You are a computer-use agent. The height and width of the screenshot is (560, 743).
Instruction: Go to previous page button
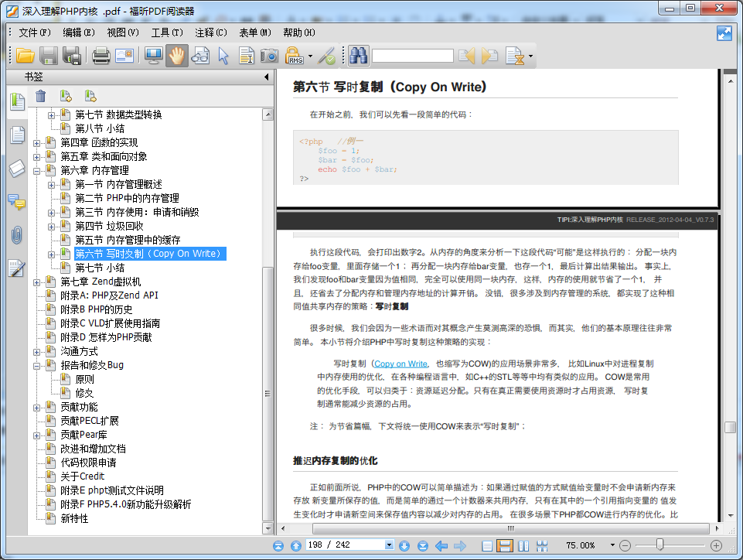point(296,546)
